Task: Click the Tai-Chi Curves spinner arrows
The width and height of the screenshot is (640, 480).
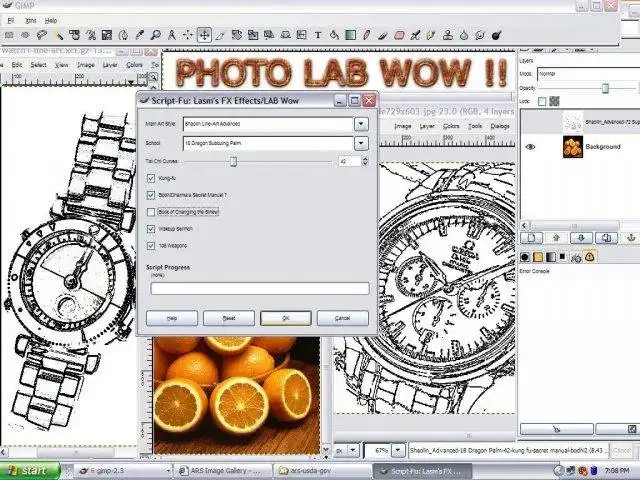Action: (365, 161)
